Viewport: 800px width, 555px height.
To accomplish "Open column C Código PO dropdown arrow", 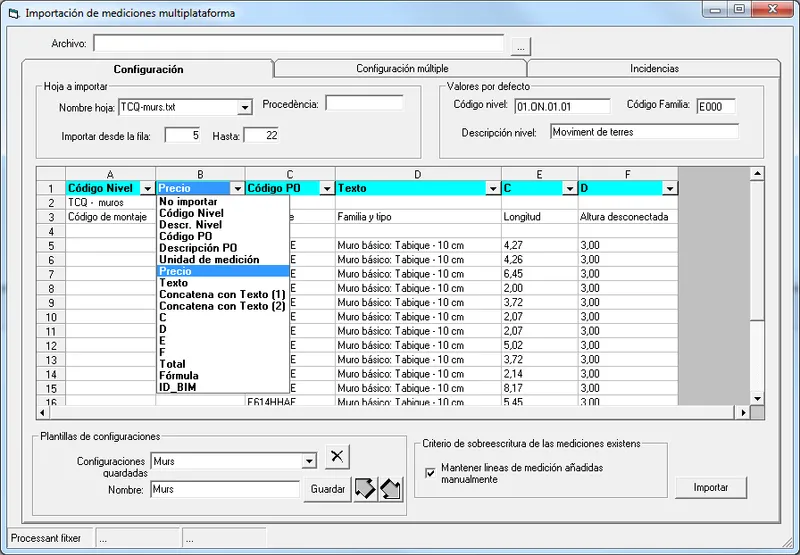I will (327, 189).
